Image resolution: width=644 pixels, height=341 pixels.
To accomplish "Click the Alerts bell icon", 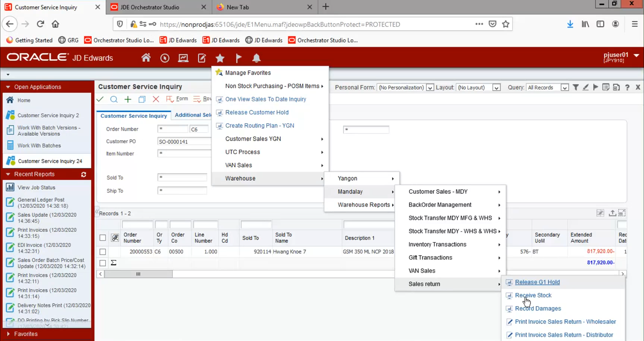I will [256, 58].
